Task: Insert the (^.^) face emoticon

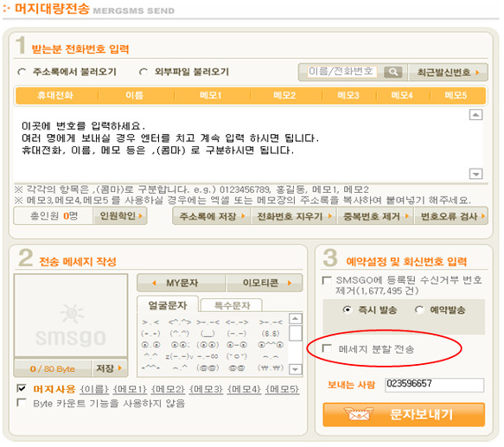Action: coord(179,333)
